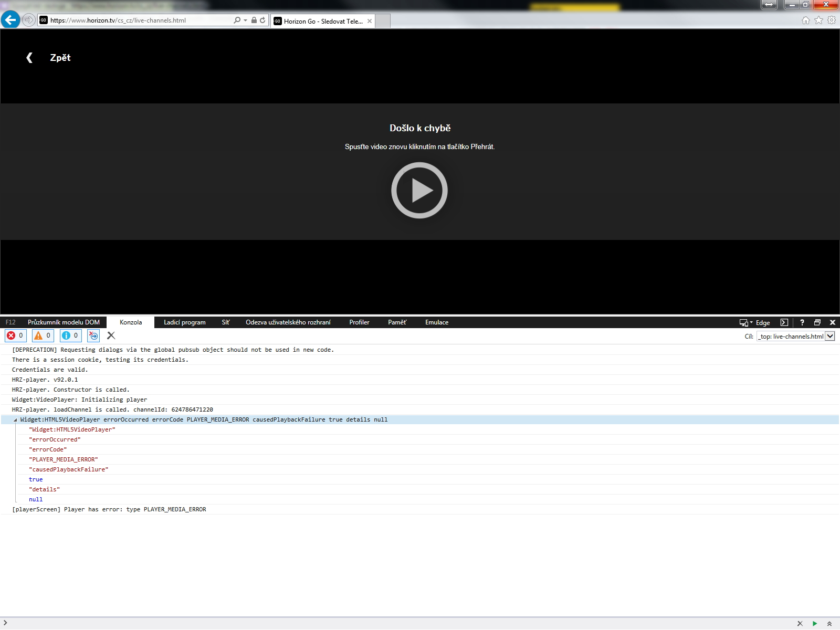Toggle the info messages filter
Image resolution: width=840 pixels, height=630 pixels.
point(70,335)
